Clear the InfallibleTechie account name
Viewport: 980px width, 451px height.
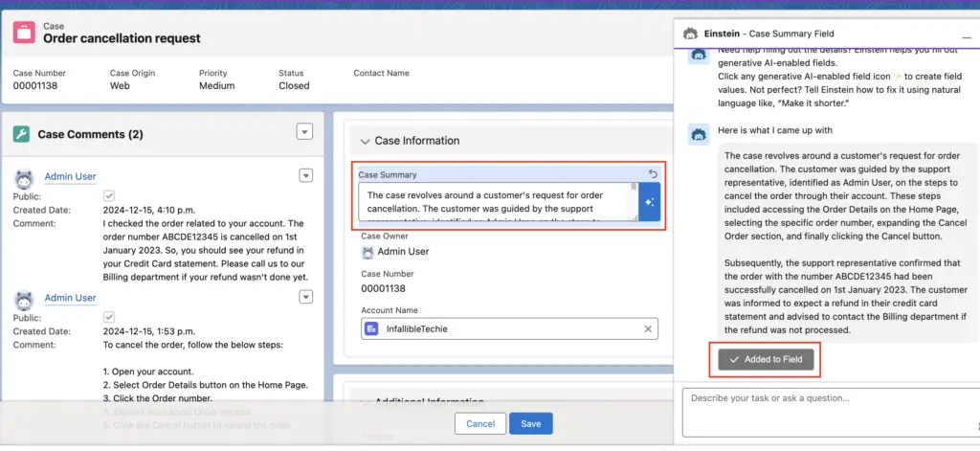[648, 329]
